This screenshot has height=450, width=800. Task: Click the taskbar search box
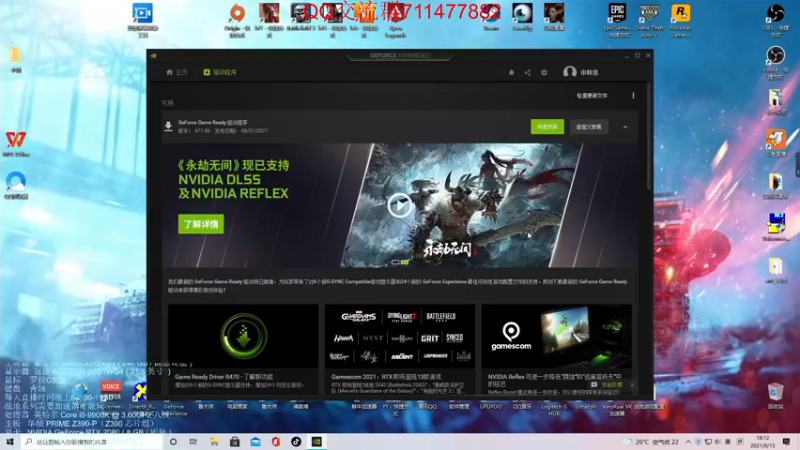(92, 441)
